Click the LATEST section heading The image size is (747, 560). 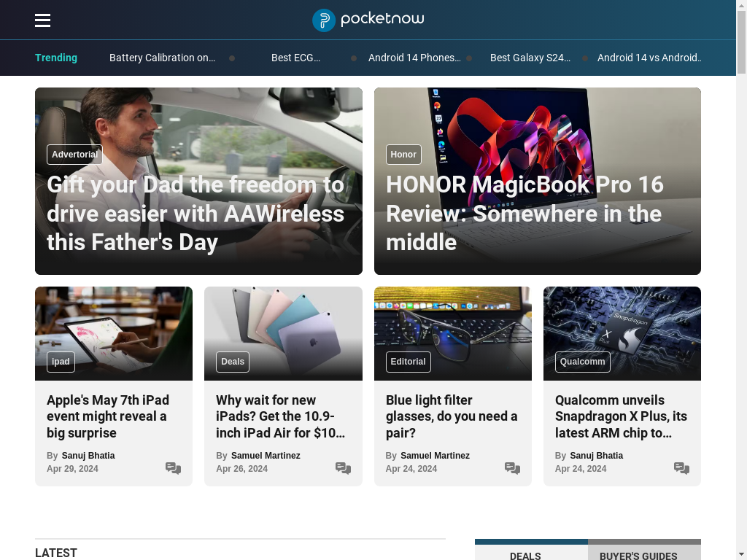click(56, 553)
